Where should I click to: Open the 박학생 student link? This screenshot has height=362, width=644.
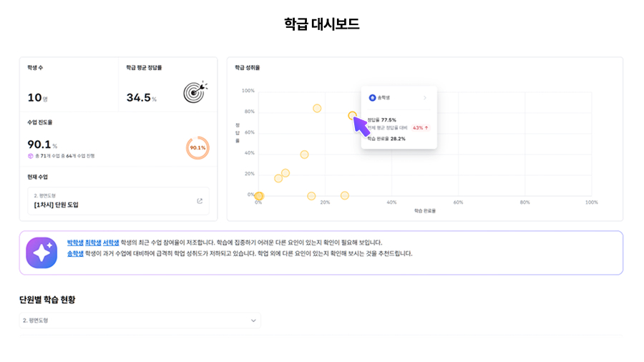pos(75,243)
